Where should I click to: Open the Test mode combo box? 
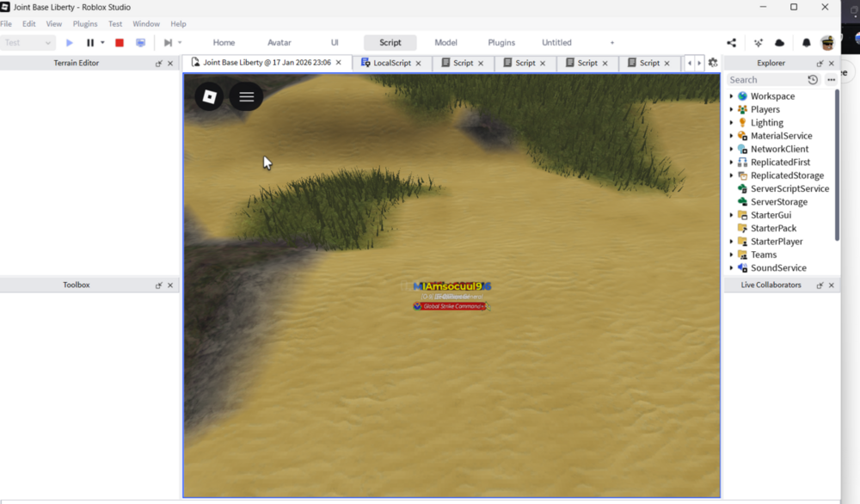pos(28,43)
